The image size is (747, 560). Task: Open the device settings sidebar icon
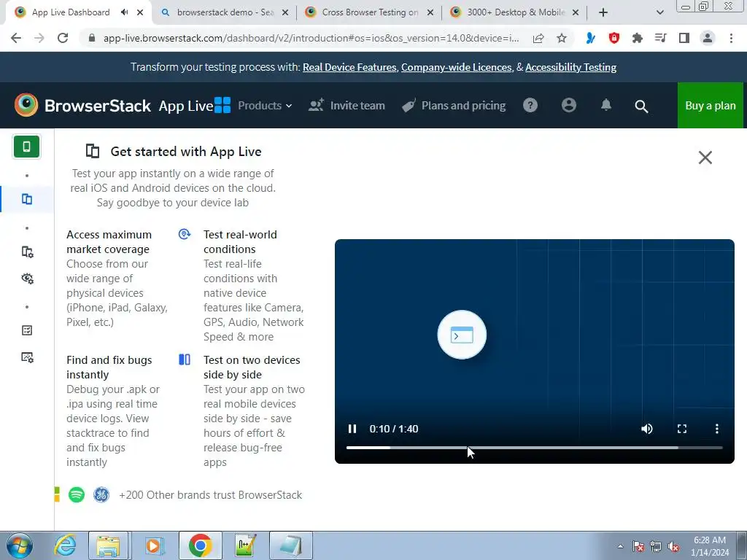tap(28, 252)
